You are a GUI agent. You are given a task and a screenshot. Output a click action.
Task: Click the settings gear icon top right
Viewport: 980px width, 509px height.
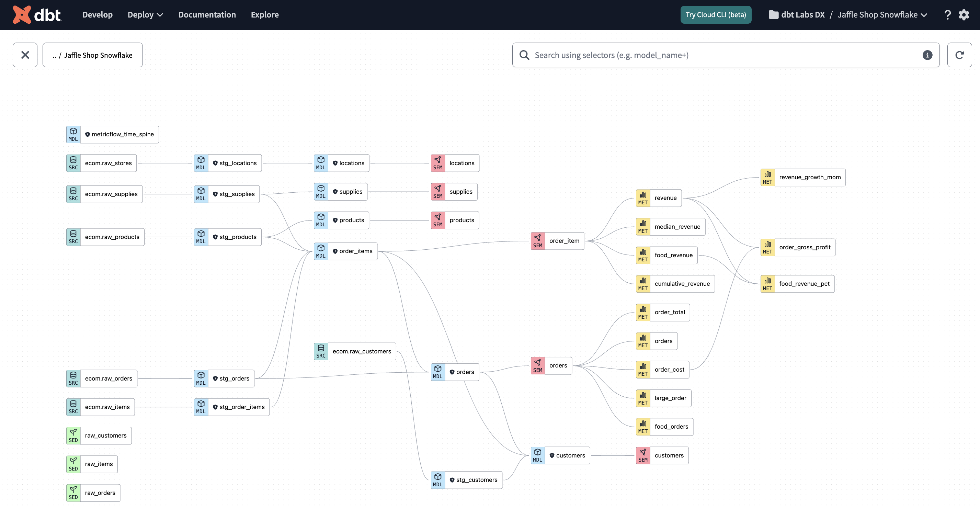point(966,14)
